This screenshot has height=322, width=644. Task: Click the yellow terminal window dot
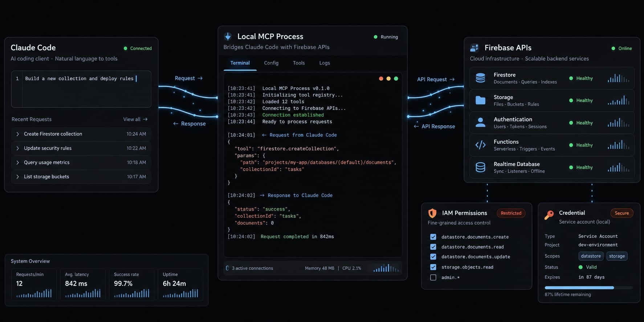click(x=388, y=78)
